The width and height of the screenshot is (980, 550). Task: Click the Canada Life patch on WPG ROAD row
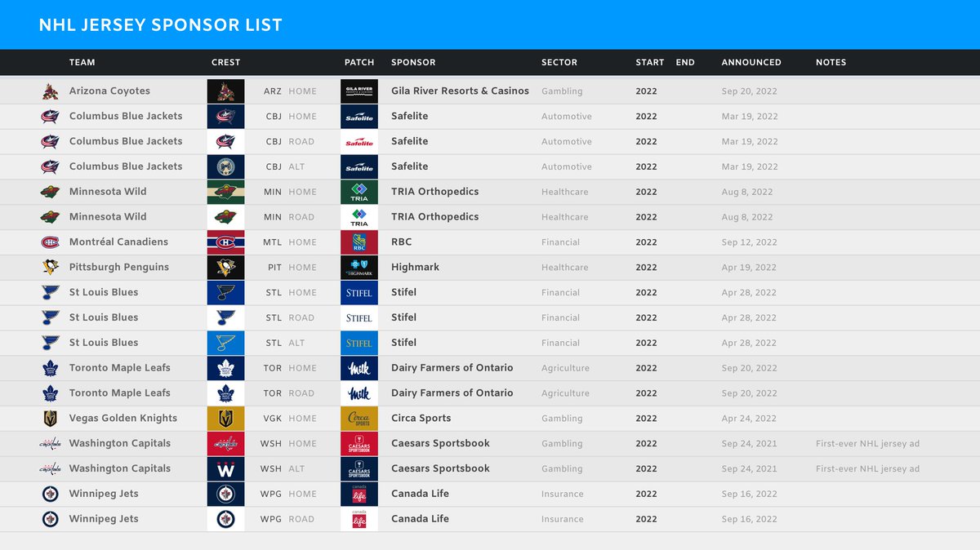359,519
